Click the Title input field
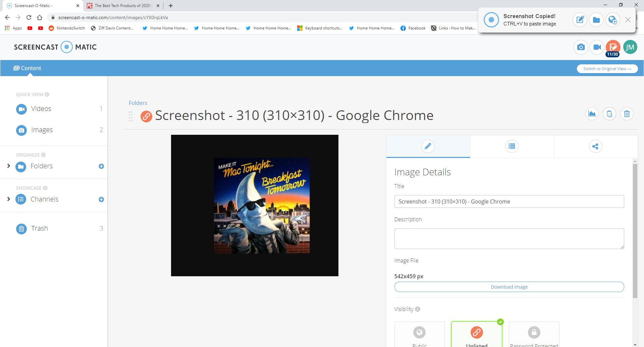The height and width of the screenshot is (347, 644). pos(509,201)
